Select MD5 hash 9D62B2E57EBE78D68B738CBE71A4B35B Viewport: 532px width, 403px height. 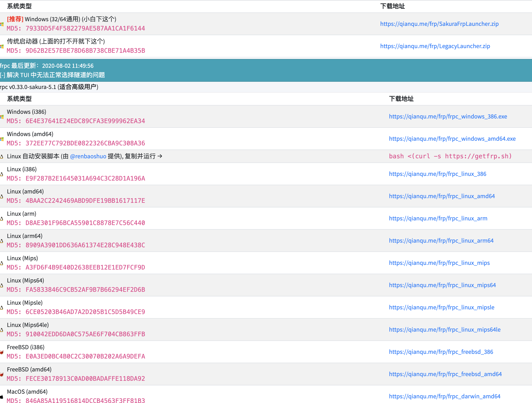[x=85, y=51]
